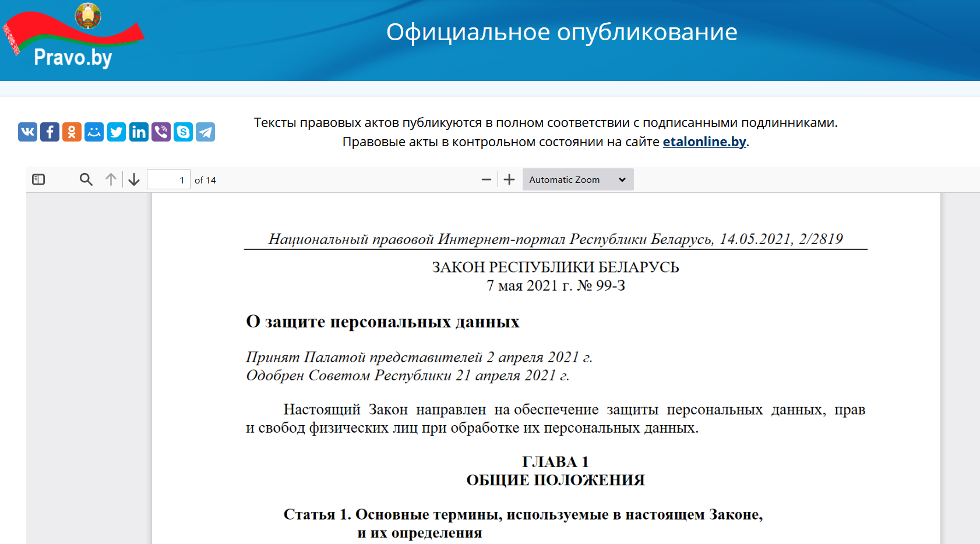
Task: Share via Odnoklassniki icon
Action: tap(72, 132)
